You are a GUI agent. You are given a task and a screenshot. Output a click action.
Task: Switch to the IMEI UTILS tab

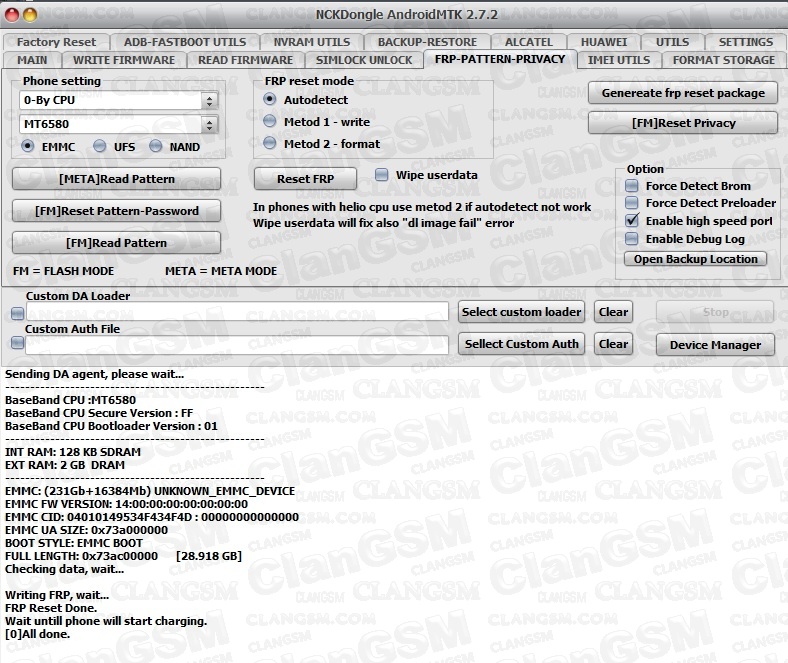pos(618,60)
